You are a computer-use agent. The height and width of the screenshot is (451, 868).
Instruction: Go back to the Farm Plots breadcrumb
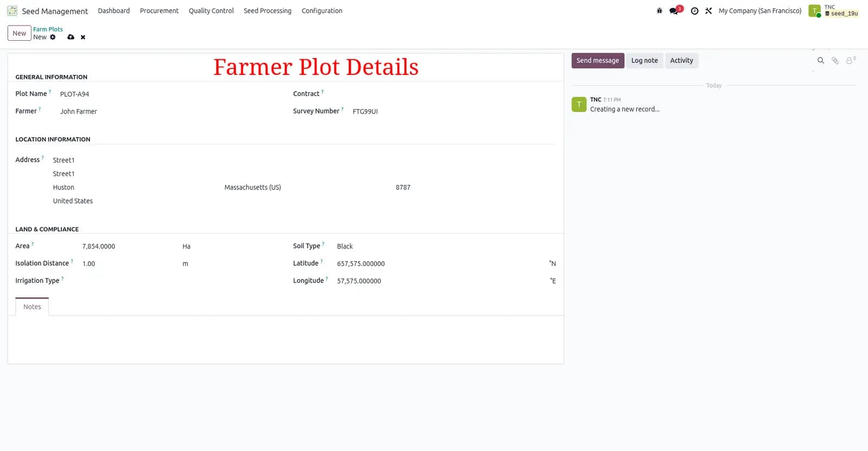pyautogui.click(x=48, y=29)
